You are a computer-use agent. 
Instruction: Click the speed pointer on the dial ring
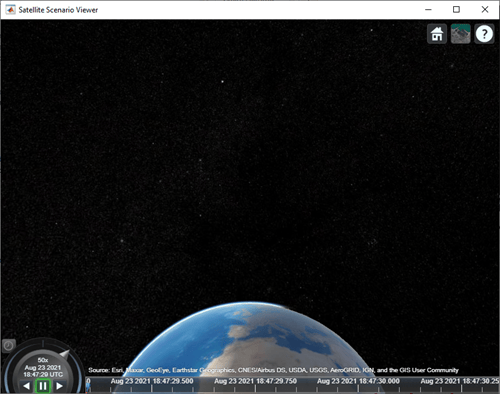point(65,354)
